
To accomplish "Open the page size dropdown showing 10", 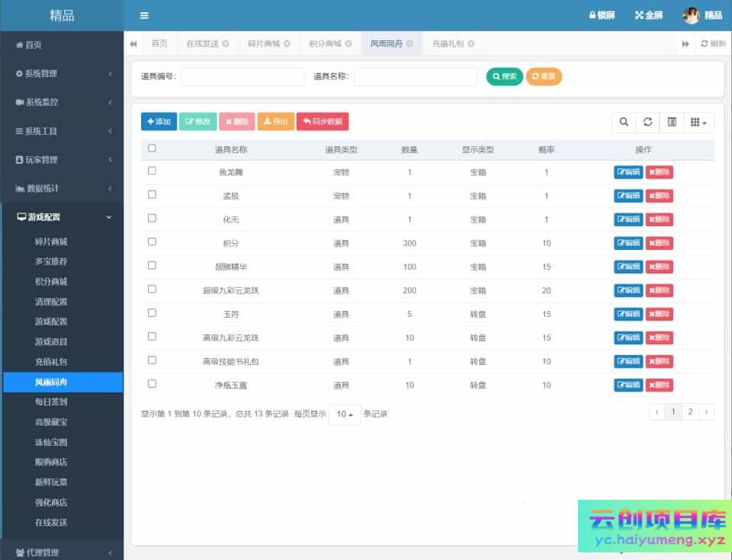I will pos(345,414).
